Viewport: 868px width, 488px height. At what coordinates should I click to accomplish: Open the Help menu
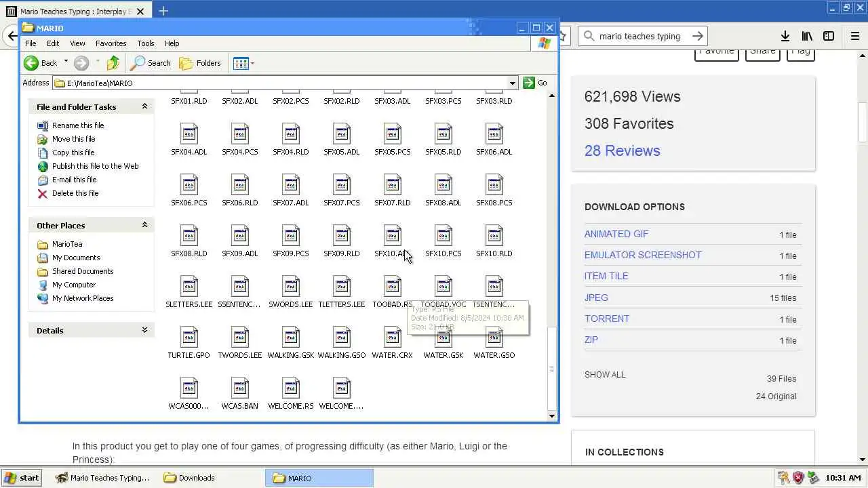pos(172,43)
